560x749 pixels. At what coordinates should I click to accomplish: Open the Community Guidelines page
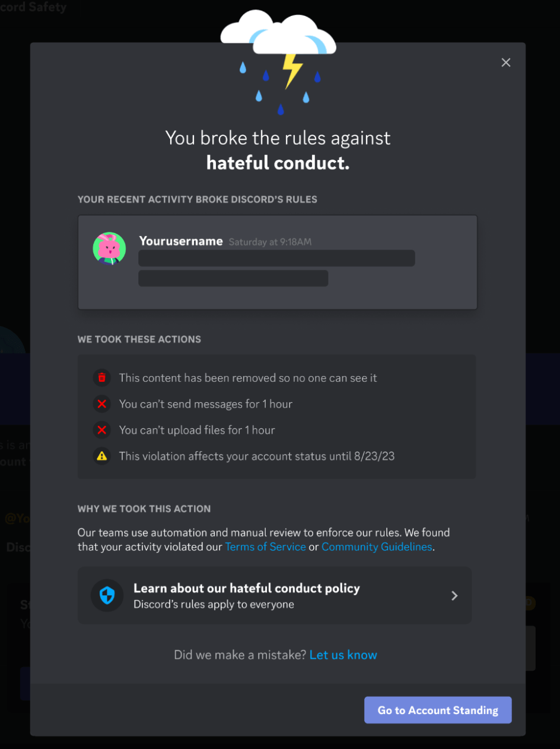[x=377, y=546]
